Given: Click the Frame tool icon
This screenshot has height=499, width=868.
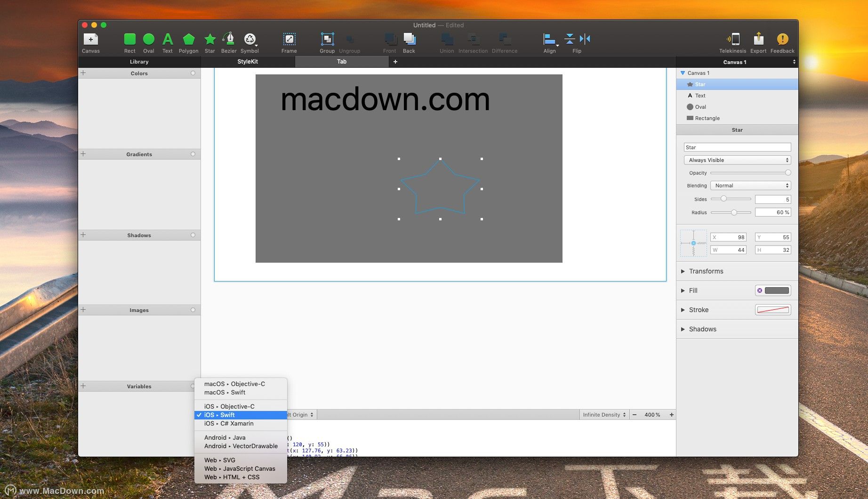Looking at the screenshot, I should 289,39.
